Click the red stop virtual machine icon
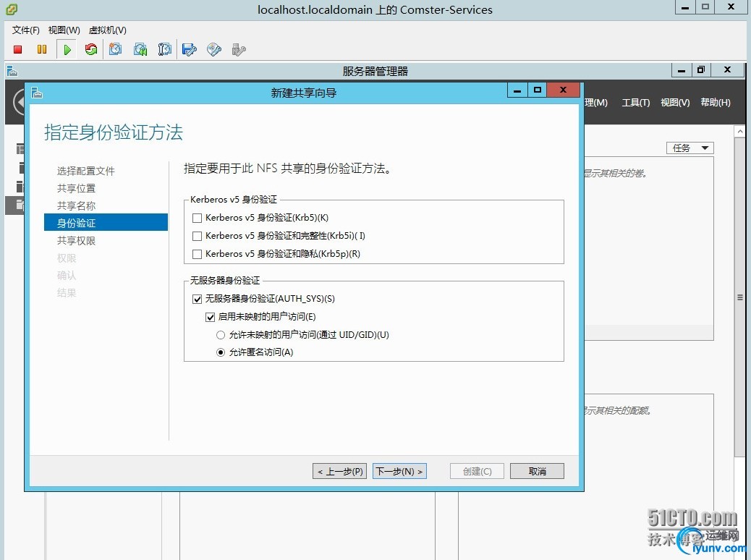Screen dimensions: 751x560 (x=17, y=49)
